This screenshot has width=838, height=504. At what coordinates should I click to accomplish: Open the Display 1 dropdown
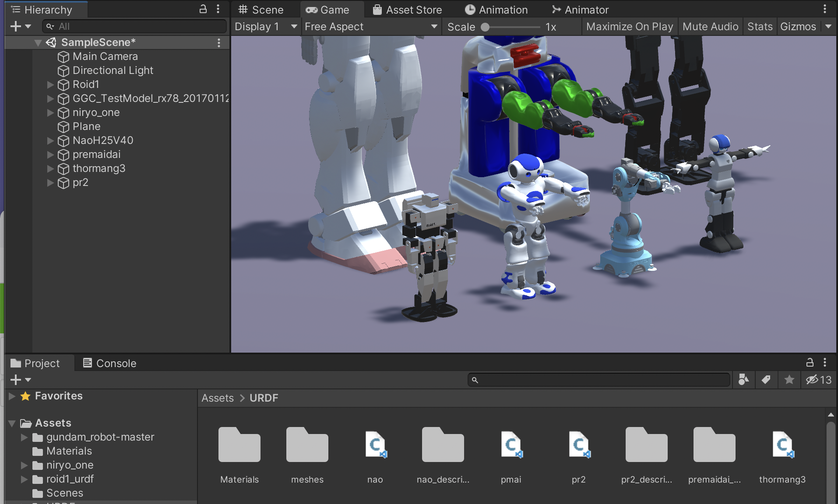pyautogui.click(x=264, y=26)
